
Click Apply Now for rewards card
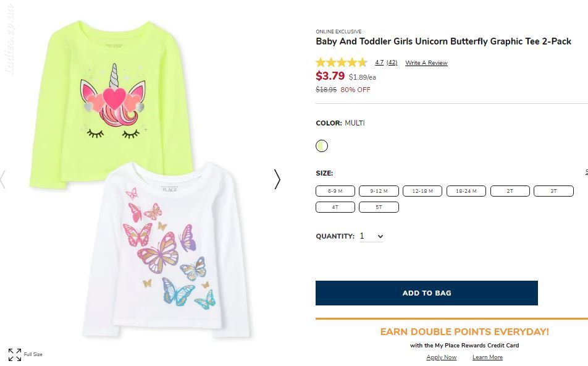tap(442, 357)
